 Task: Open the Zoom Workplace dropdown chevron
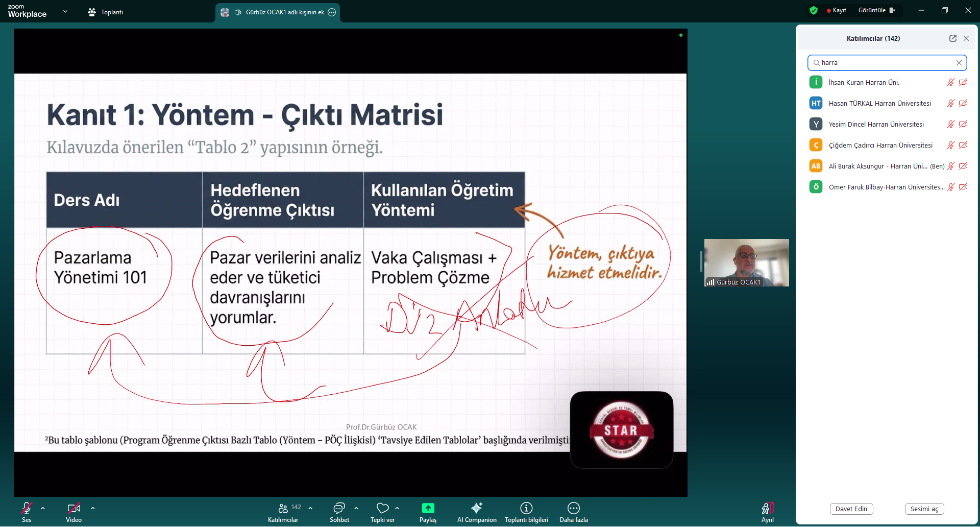point(65,11)
